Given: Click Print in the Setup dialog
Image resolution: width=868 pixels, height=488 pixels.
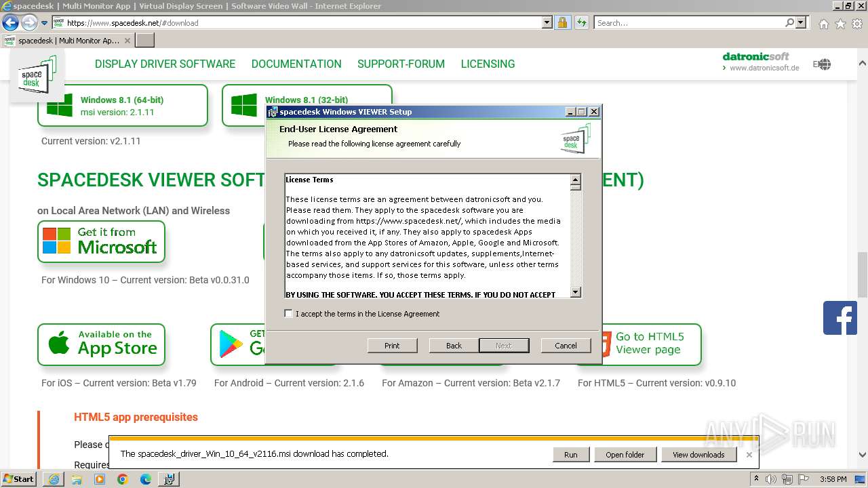Looking at the screenshot, I should click(392, 346).
